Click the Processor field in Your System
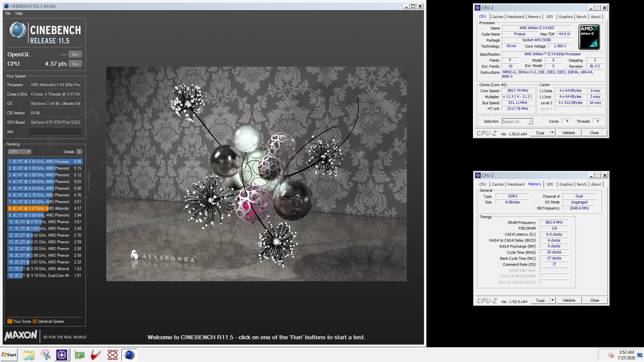Viewport: 644px width, 362px height. (56, 85)
